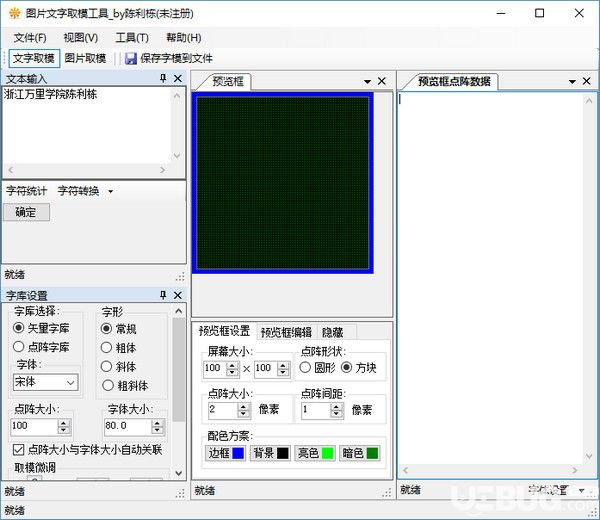600x520 pixels.
Task: Click the dot matrix preview canvas
Action: [283, 183]
